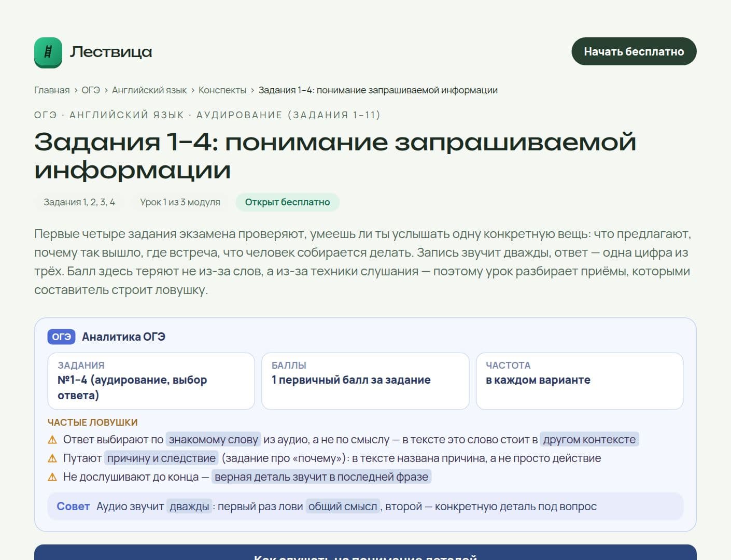Screen dimensions: 731x560
Task: Click the highlighted phrase "знакомому слову"
Action: (214, 440)
